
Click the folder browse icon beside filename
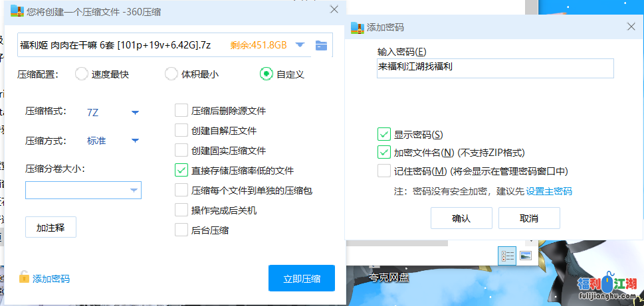322,45
